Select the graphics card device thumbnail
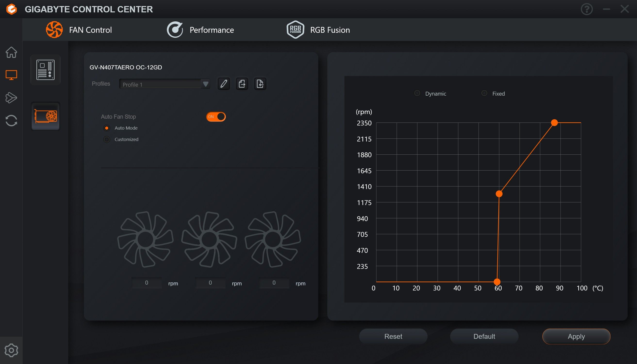This screenshot has width=637, height=364. tap(46, 116)
